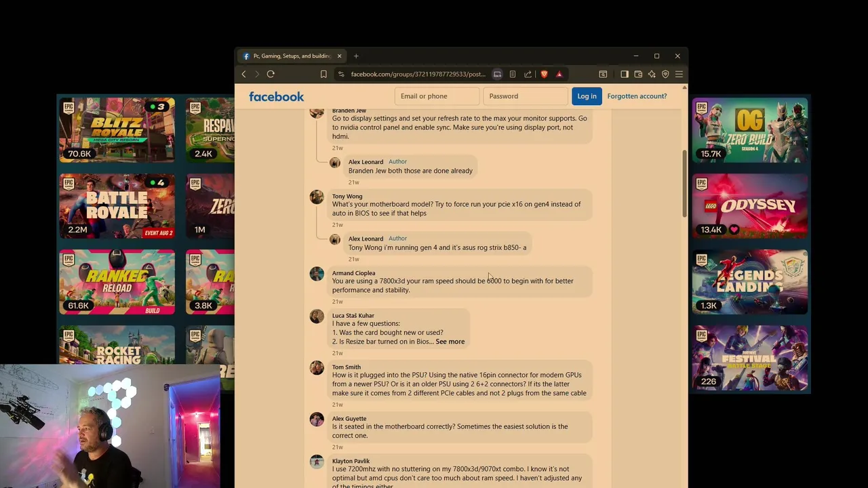Click Klayton Pavlik's avatar
This screenshot has height=488, width=868.
(317, 462)
